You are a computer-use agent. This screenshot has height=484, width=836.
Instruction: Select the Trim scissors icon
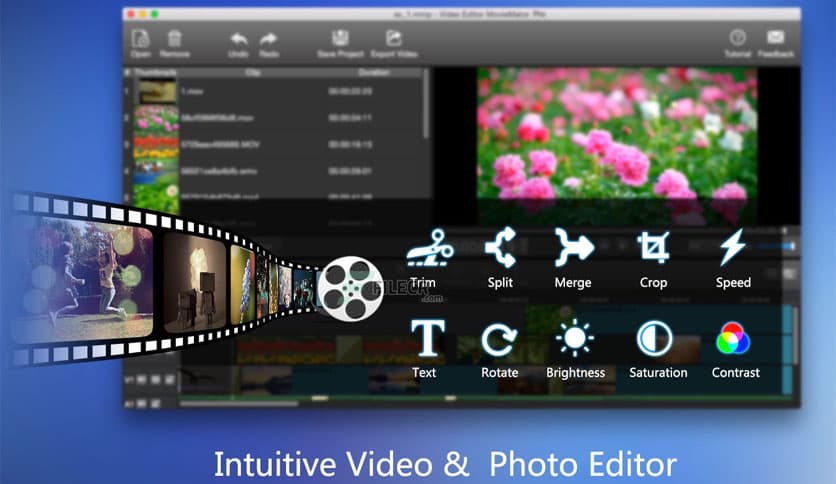[x=430, y=247]
